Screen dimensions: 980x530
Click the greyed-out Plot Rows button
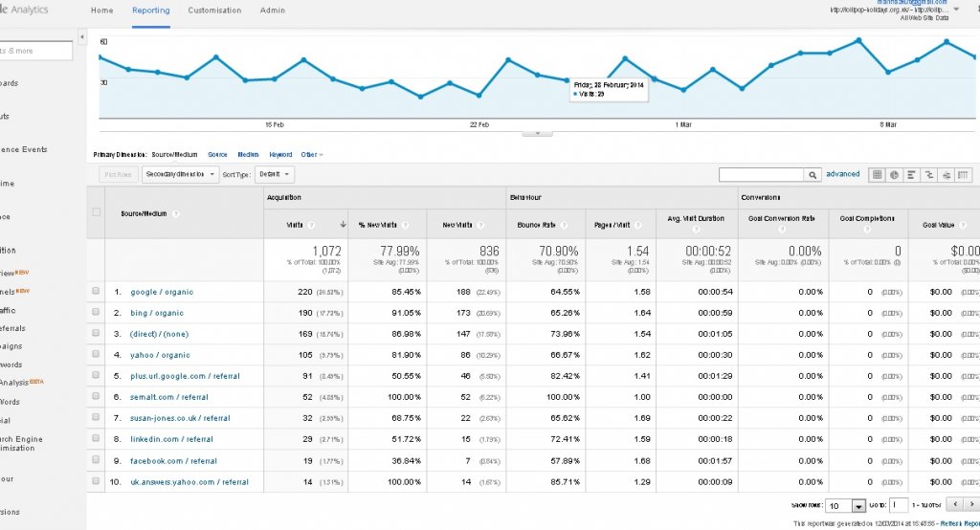click(118, 174)
